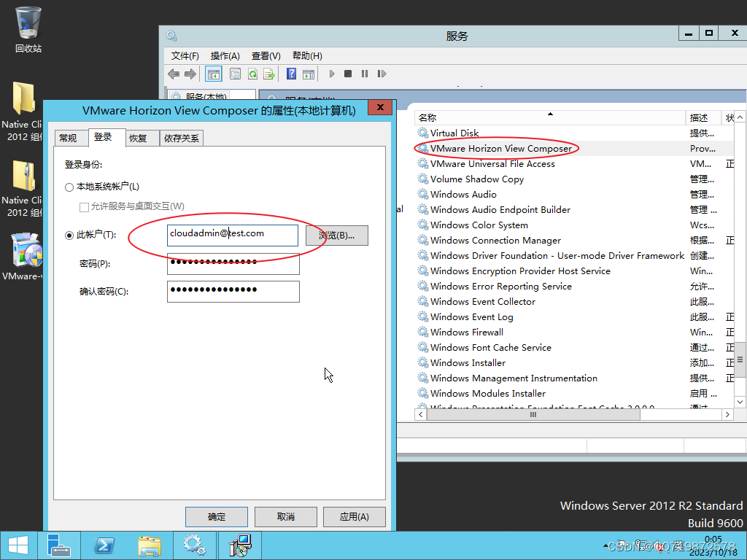The width and height of the screenshot is (747, 560).
Task: Toggle allow service to interact with desktop
Action: click(85, 206)
